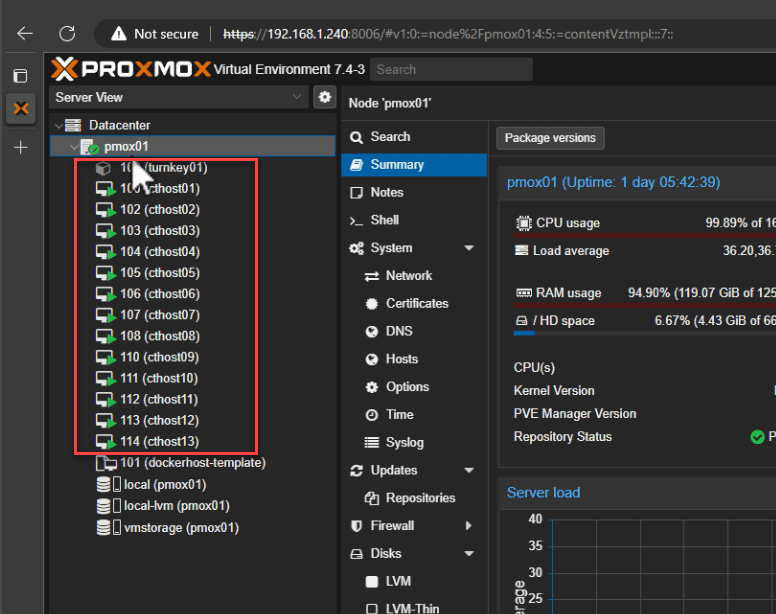Screen dimensions: 776x614
Task: Click into the Proxmox search field
Action: click(x=450, y=69)
